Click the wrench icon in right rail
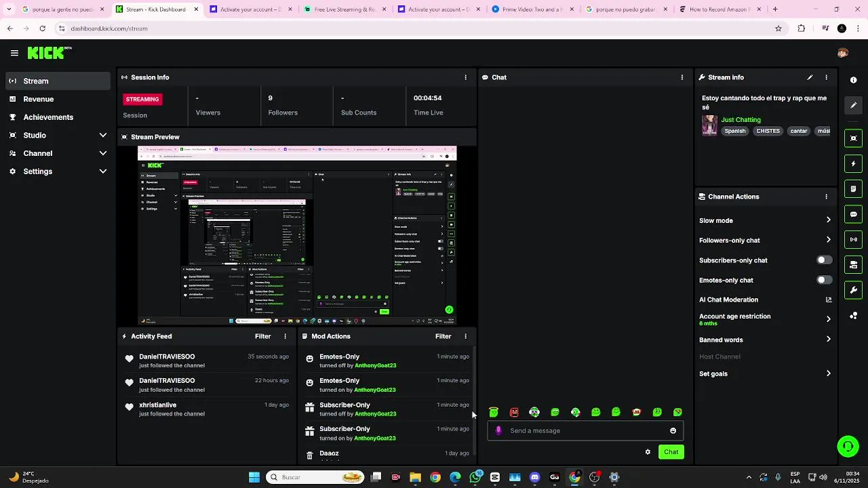This screenshot has width=868, height=488. [x=853, y=290]
